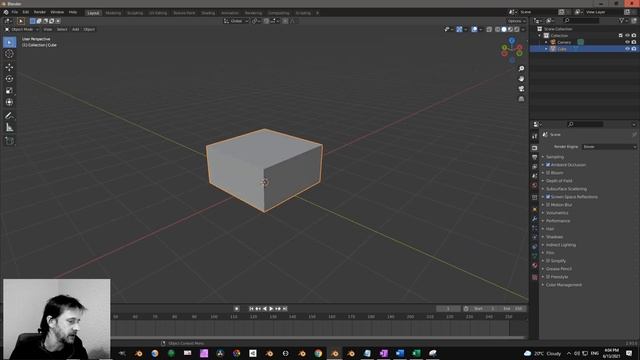The height and width of the screenshot is (360, 640).
Task: Open the Render Engine dropdown
Action: [609, 147]
